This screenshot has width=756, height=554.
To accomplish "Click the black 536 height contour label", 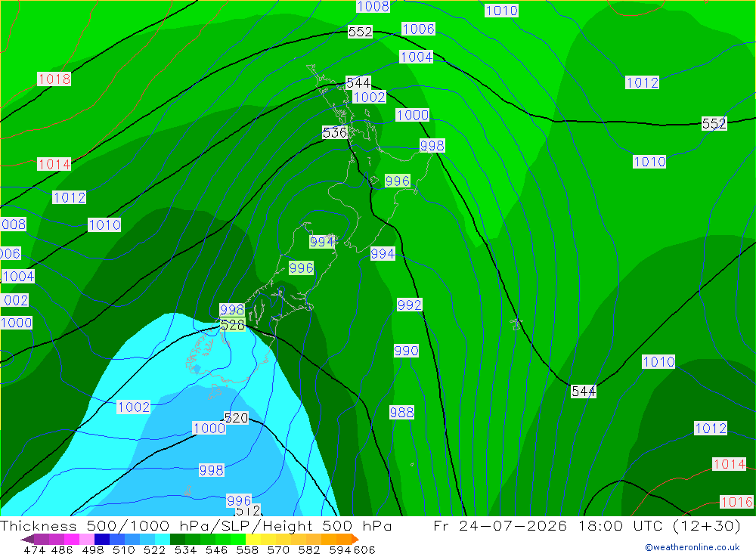I will [335, 132].
